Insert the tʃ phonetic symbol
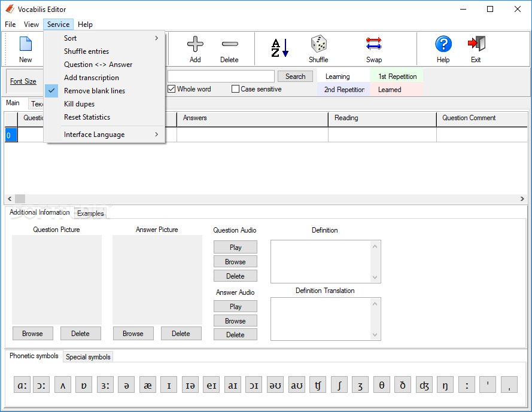The image size is (532, 412). point(318,385)
